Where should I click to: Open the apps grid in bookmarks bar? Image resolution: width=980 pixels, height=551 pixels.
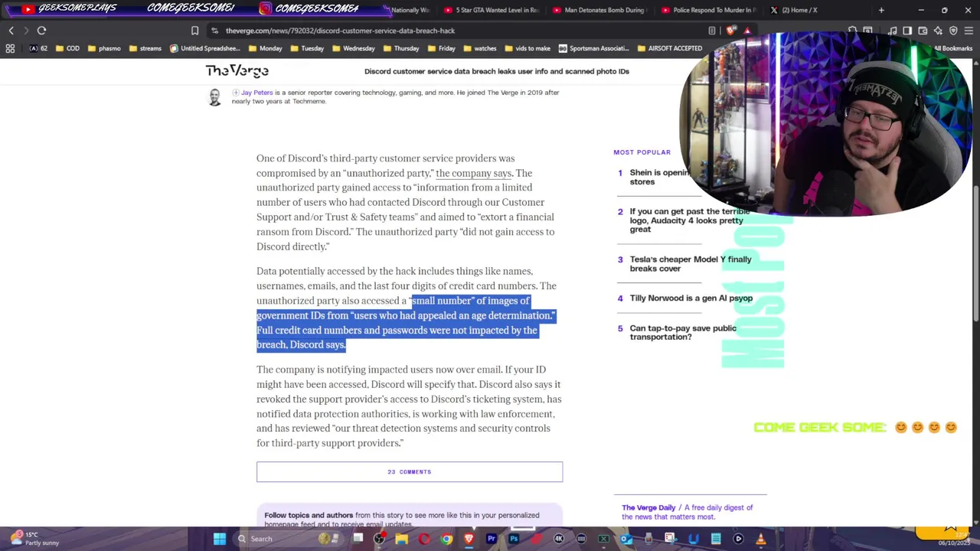point(10,48)
